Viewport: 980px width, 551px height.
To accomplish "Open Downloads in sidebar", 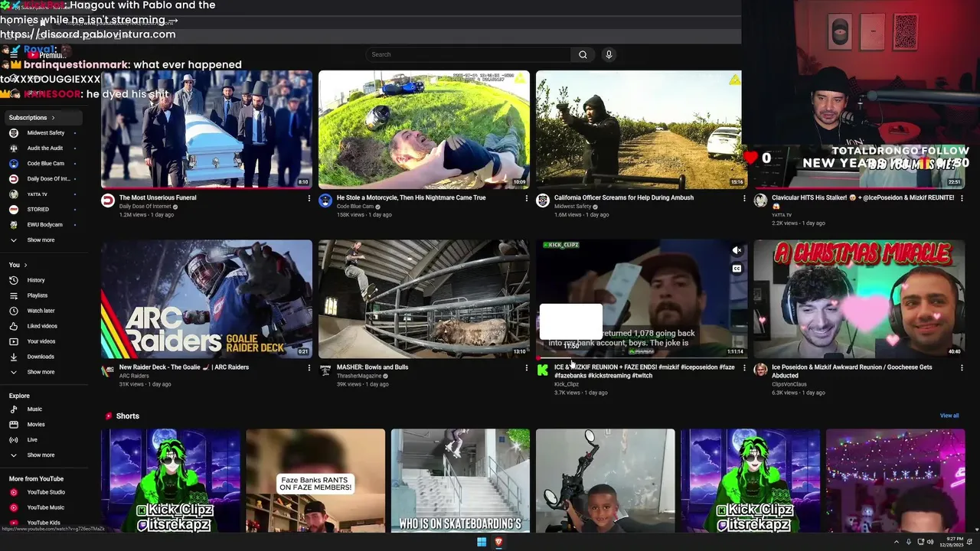I will point(41,357).
